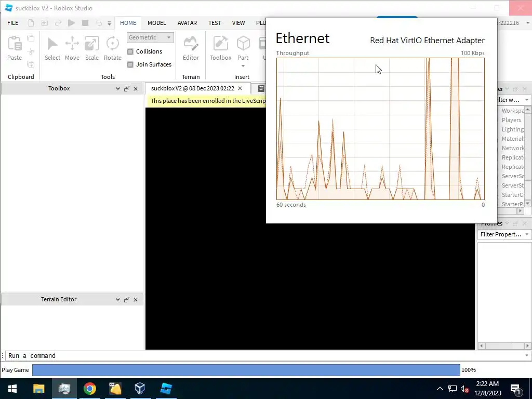The image size is (532, 399).
Task: Switch to the HOME ribbon tab
Action: click(128, 23)
